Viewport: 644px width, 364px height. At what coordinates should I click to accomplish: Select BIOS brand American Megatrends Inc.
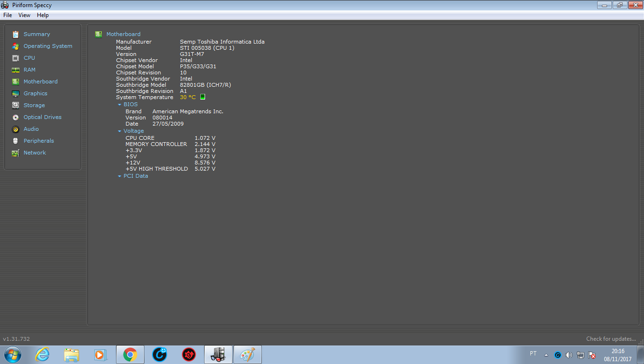(188, 111)
